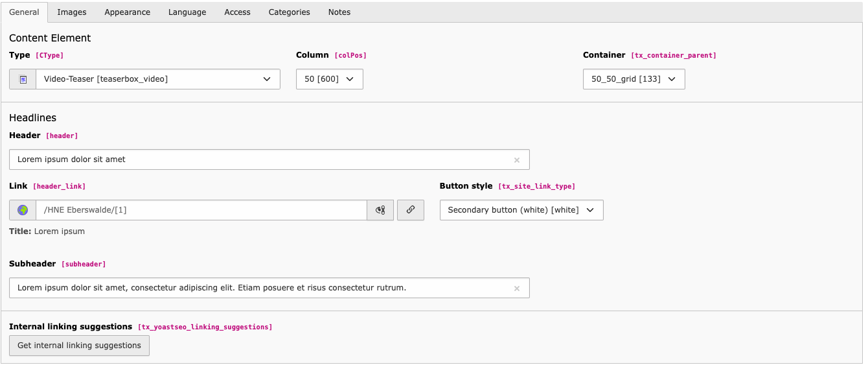
Task: Select the Access tab
Action: (x=237, y=12)
